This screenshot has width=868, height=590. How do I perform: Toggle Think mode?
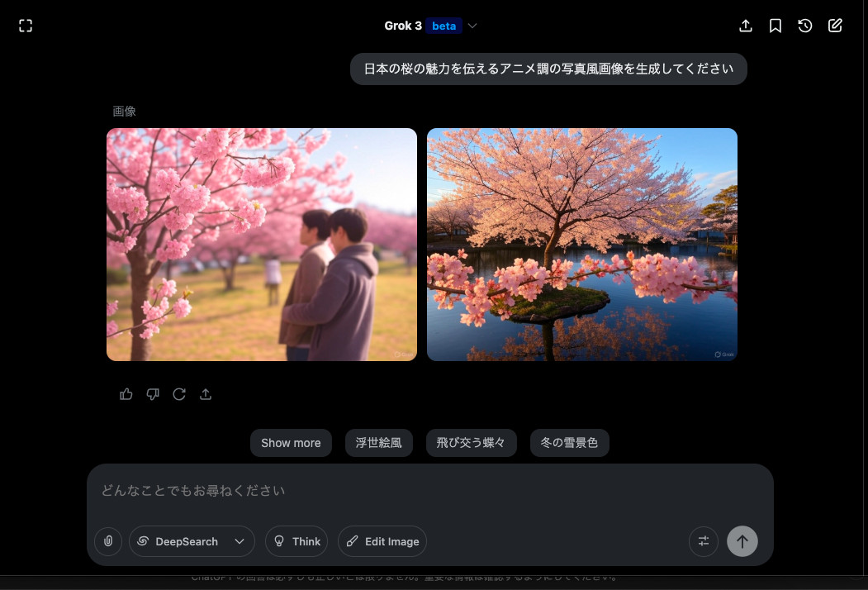[296, 541]
